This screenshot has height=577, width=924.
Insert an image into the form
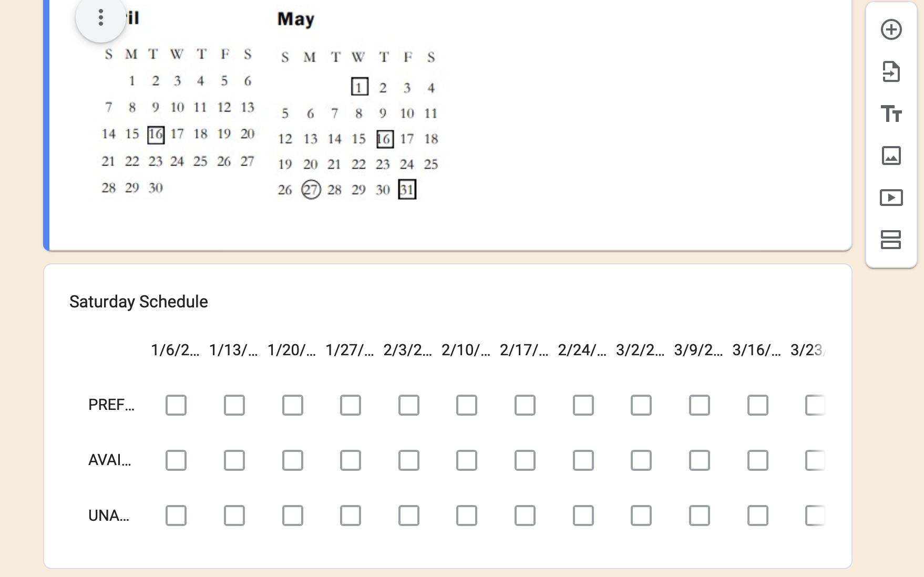click(x=892, y=156)
